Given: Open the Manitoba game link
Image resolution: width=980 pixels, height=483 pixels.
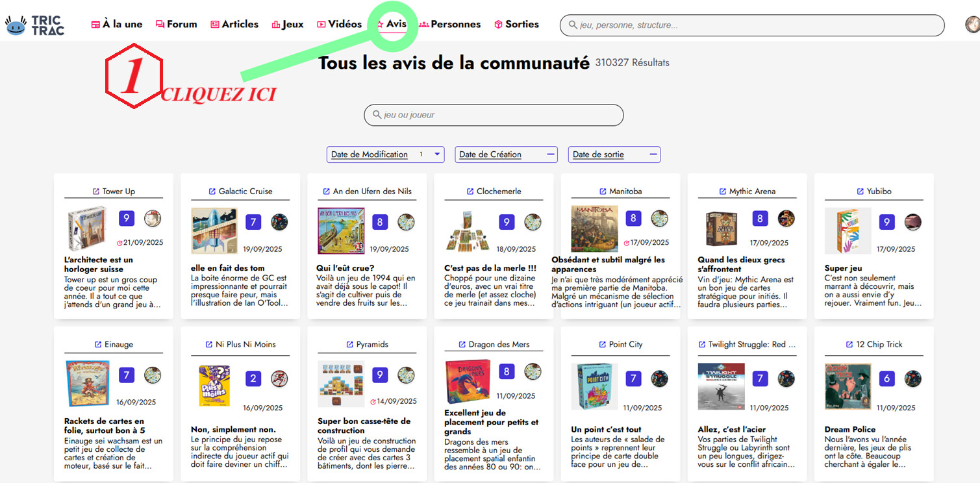Looking at the screenshot, I should (x=620, y=192).
